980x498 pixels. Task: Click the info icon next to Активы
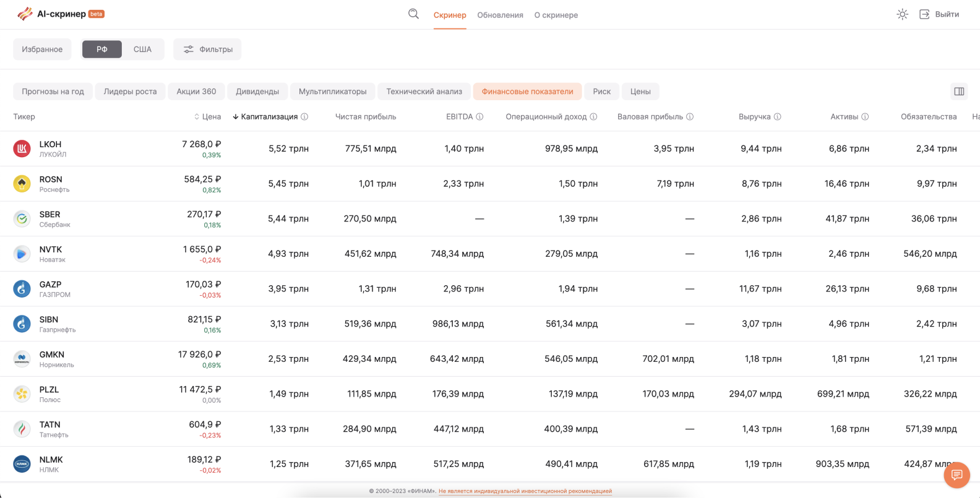865,116
